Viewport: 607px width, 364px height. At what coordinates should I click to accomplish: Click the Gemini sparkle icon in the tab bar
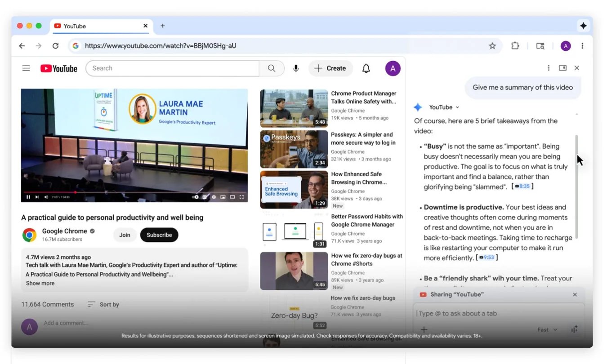583,26
